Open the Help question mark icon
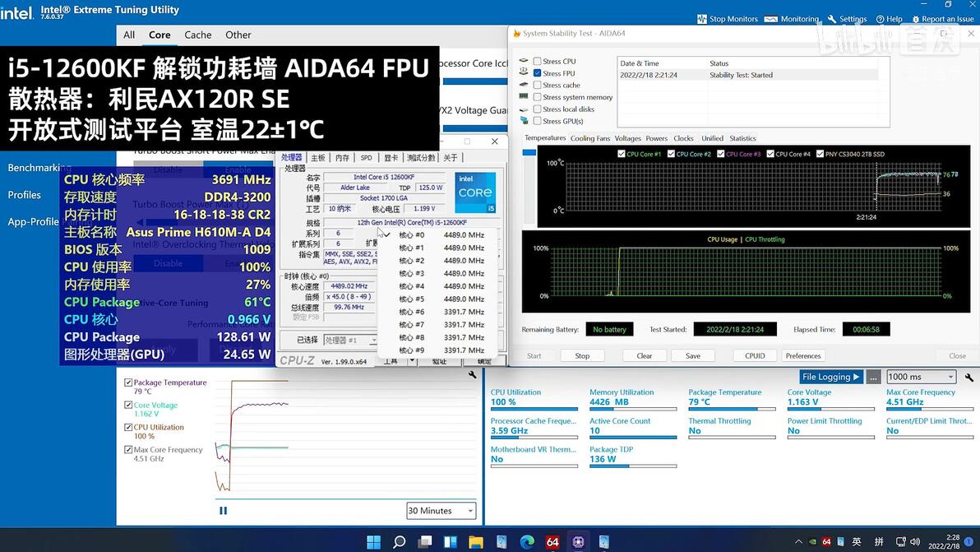This screenshot has width=980, height=552. click(x=880, y=19)
